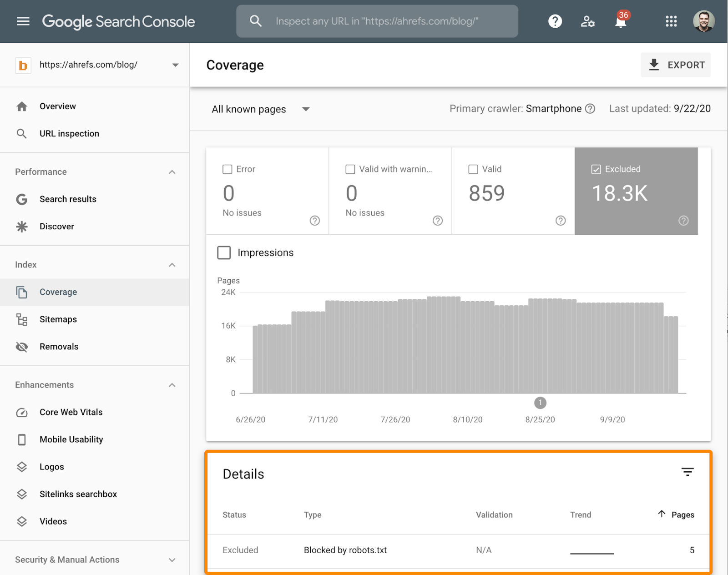728x575 pixels.
Task: Open the hamburger navigation menu
Action: 23,21
